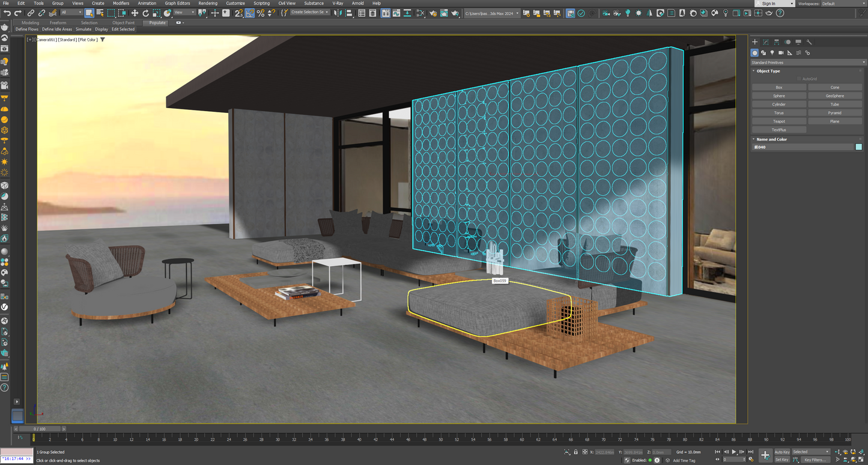Toggle the Window/Crossing selection button
The height and width of the screenshot is (465, 868).
[x=122, y=13]
